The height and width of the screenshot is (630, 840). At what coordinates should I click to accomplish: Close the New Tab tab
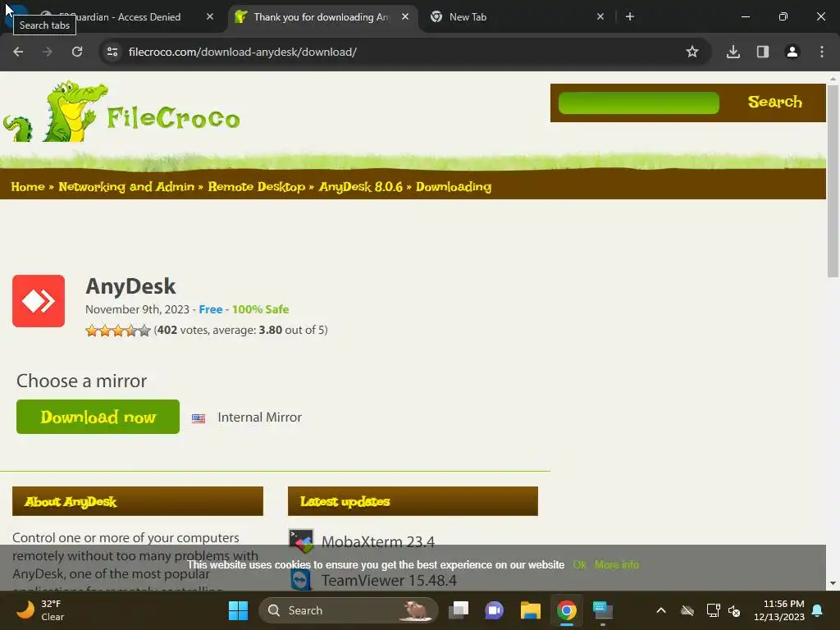(x=600, y=16)
